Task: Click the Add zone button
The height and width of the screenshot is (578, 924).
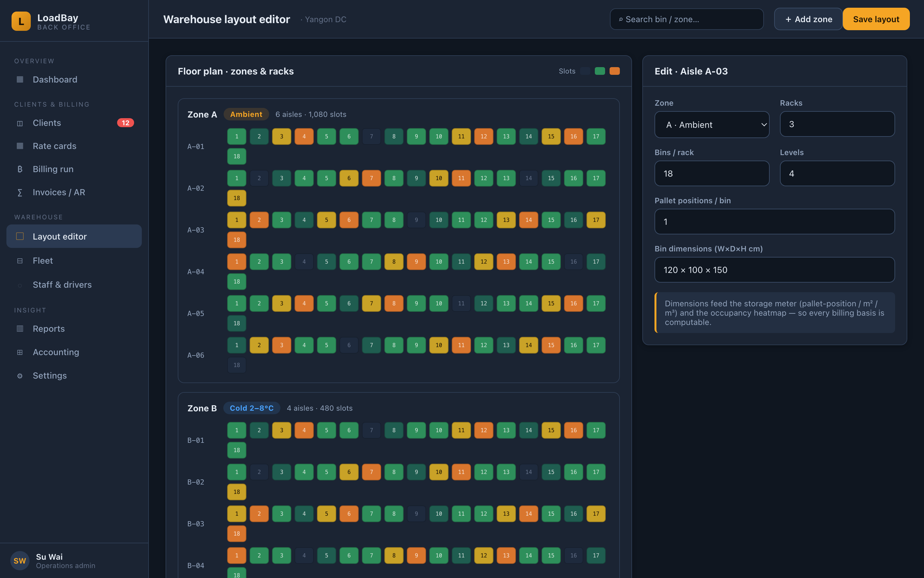Action: 808,19
